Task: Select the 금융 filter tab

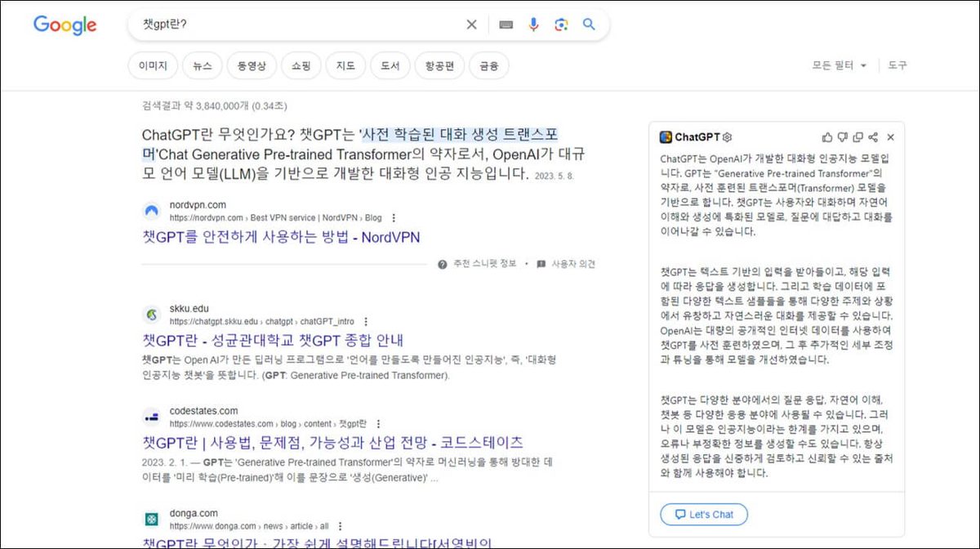Action: [489, 66]
